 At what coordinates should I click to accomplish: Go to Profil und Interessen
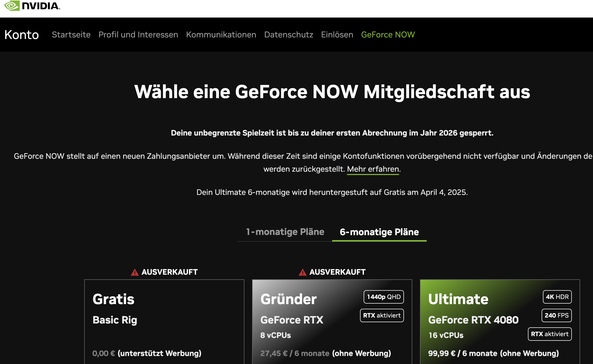click(138, 35)
